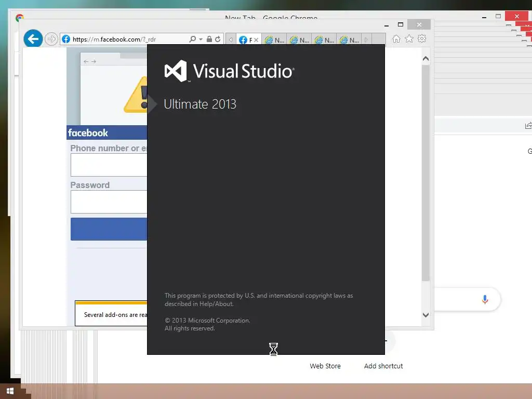Click the Facebook Password field

point(109,202)
